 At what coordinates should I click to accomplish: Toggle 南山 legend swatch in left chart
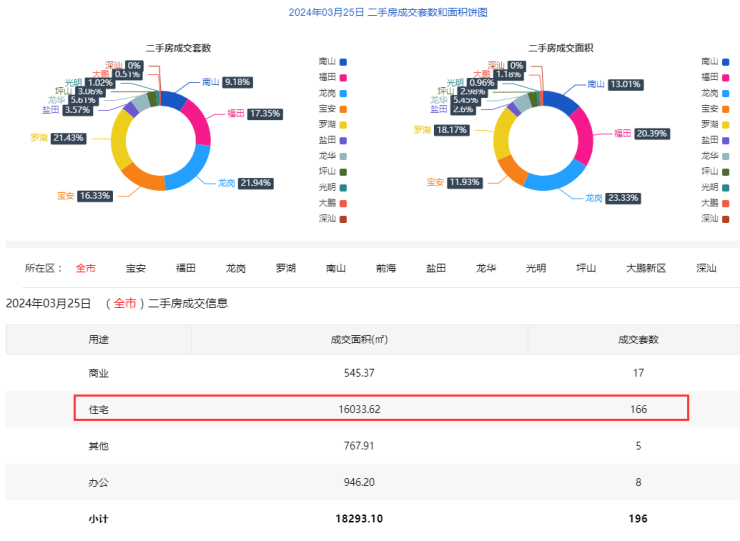pyautogui.click(x=345, y=61)
